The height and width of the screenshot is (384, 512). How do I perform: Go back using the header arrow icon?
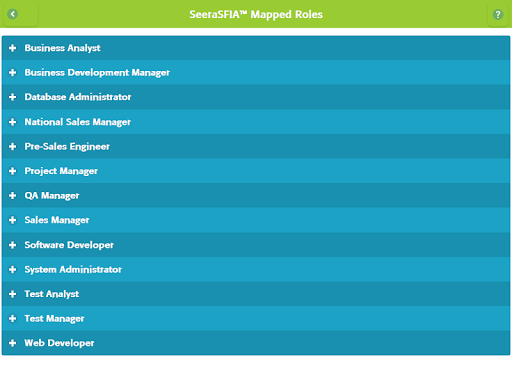(13, 14)
